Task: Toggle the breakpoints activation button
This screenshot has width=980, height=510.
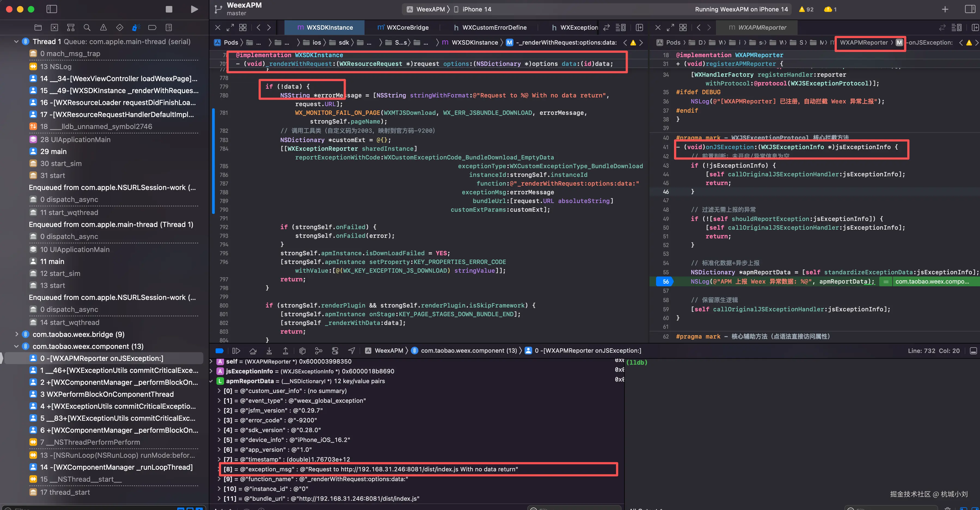Action: point(219,351)
